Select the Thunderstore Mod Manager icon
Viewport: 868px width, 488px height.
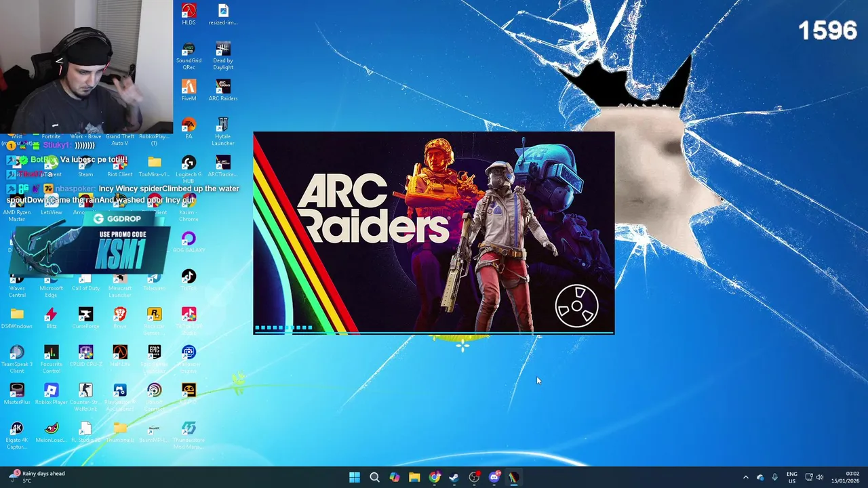pos(189,435)
